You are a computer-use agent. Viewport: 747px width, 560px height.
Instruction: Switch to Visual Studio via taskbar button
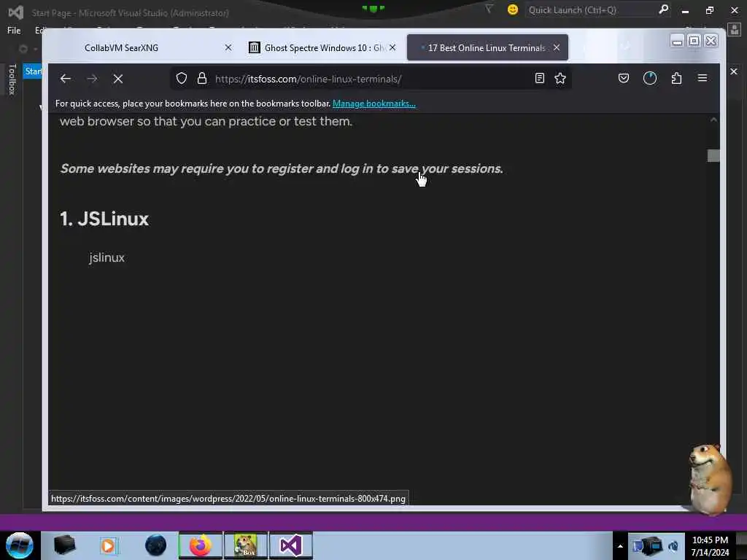click(291, 545)
